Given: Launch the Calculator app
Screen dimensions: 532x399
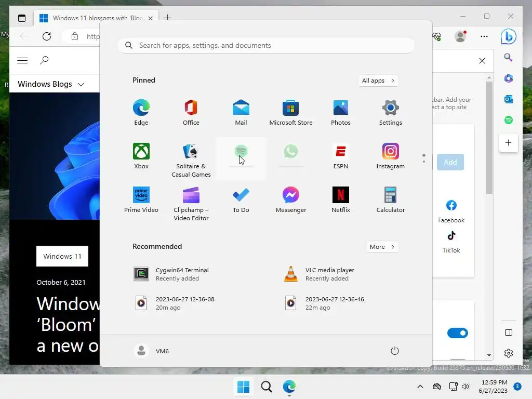Looking at the screenshot, I should pos(391,200).
